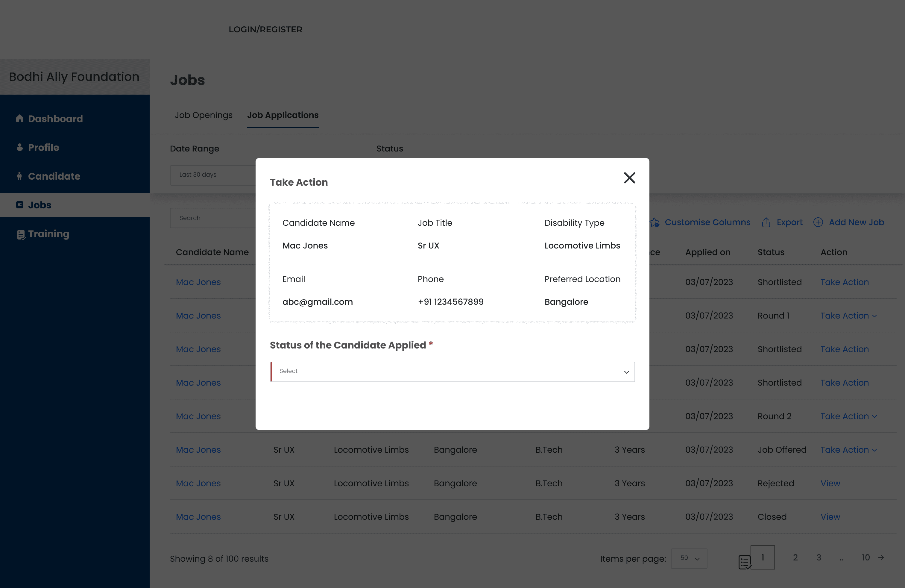Click the Add New Job plus icon
Viewport: 905px width, 588px height.
coord(818,222)
